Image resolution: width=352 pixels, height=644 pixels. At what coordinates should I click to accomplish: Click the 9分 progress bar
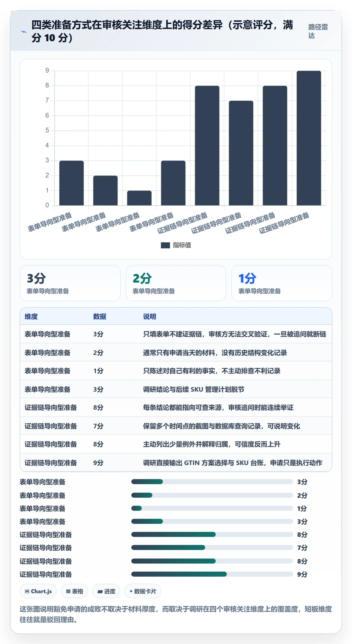point(212,574)
